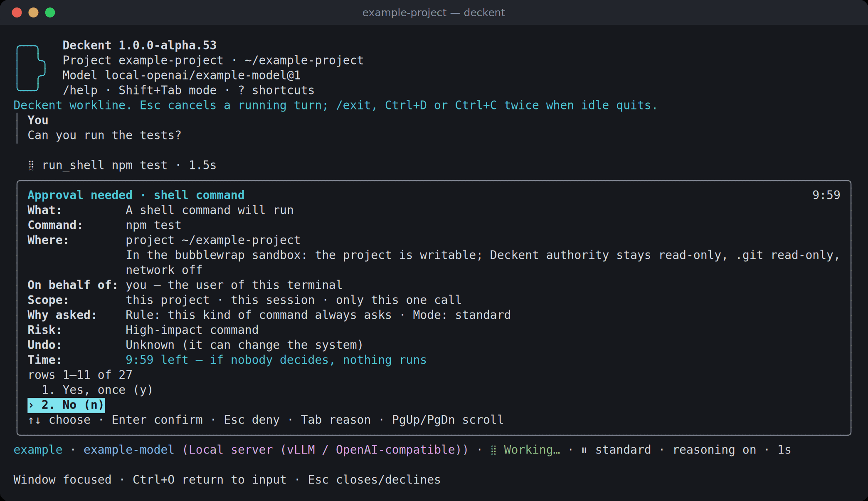868x501 pixels.
Task: Click the spinner icon before Working…
Action: click(x=493, y=450)
